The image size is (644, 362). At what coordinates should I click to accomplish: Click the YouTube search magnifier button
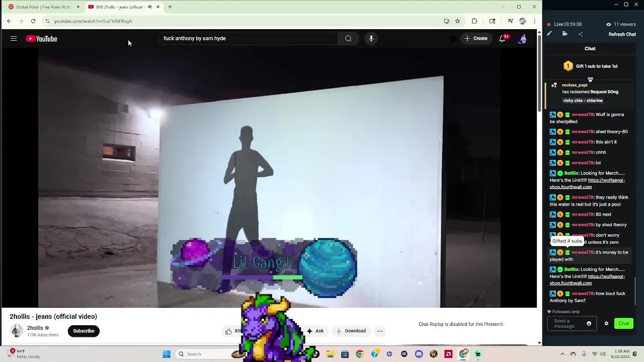(348, 39)
